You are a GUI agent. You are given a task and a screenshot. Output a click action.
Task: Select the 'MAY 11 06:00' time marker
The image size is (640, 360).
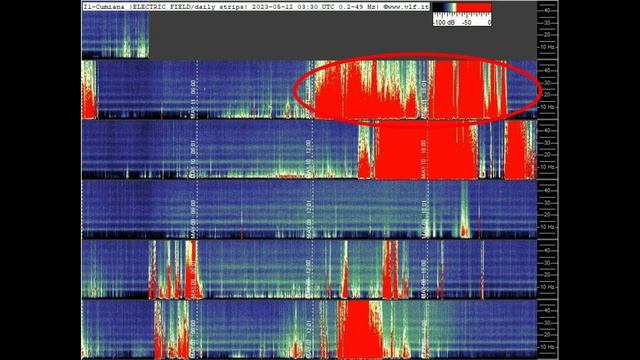click(x=193, y=99)
